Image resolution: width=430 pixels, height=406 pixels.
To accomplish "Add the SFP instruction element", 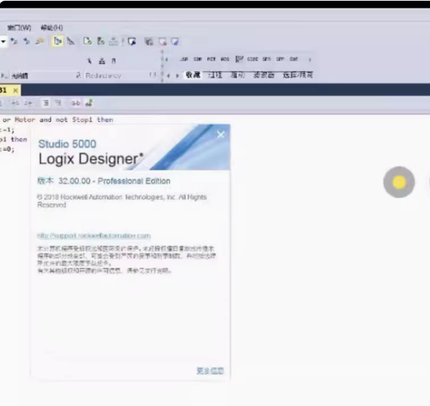I will click(x=280, y=59).
